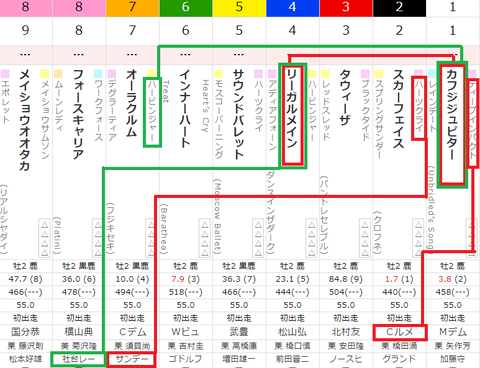
Task: Select jockey 北村友
Action: (x=346, y=332)
